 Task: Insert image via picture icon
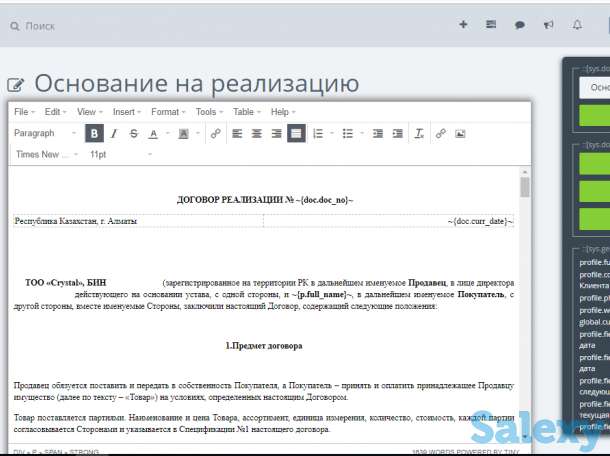(x=460, y=133)
